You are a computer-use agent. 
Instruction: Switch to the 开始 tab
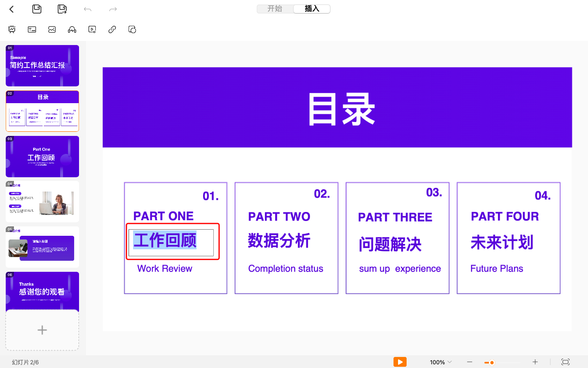[x=275, y=9]
